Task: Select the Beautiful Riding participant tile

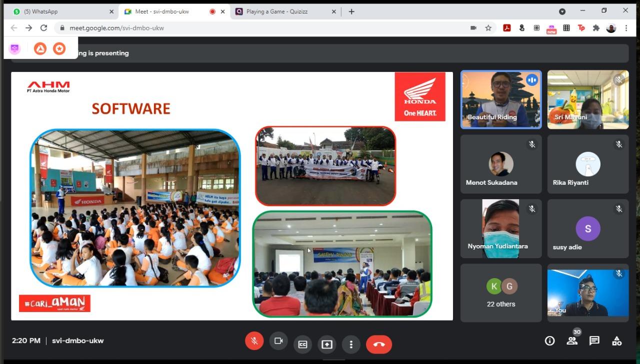Action: coord(501,99)
